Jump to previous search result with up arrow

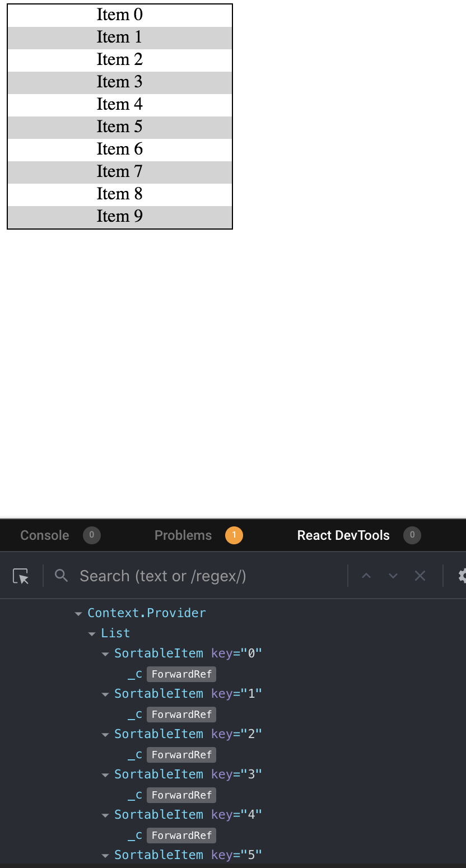(366, 576)
